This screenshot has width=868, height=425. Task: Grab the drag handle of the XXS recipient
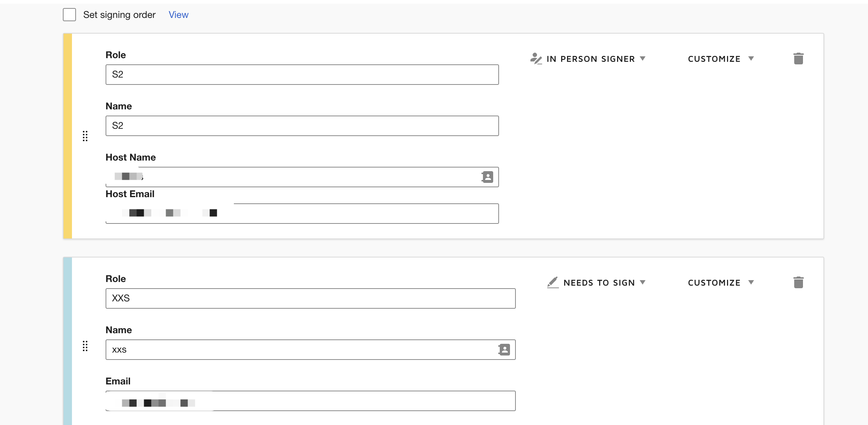tap(85, 346)
